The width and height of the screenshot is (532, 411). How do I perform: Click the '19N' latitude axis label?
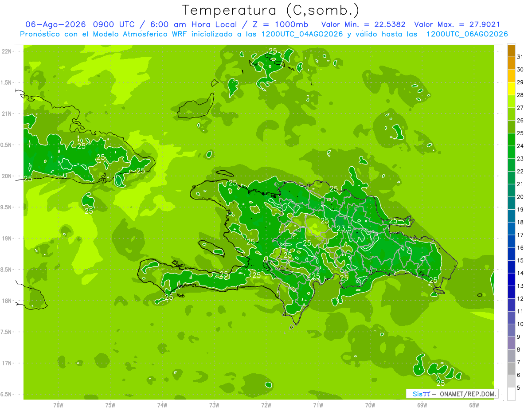(7, 239)
